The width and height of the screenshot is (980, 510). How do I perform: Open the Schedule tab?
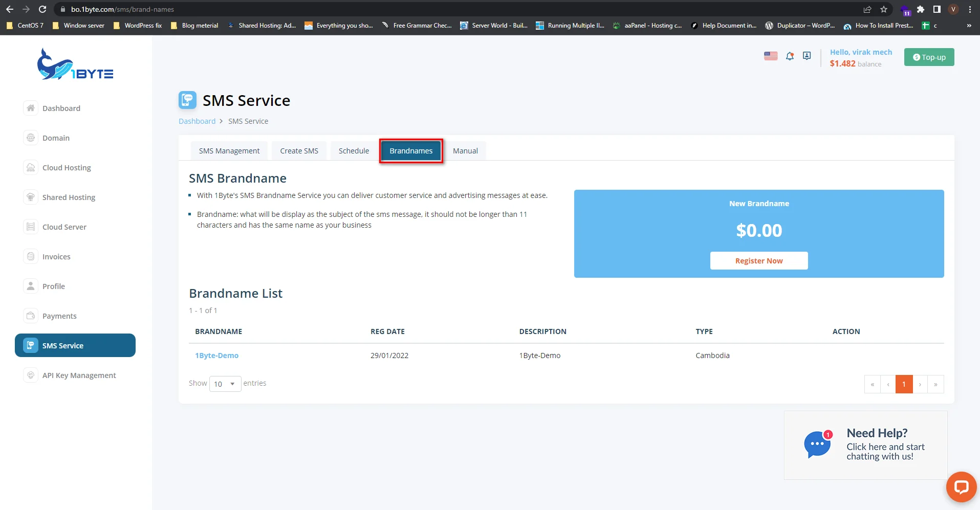354,151
